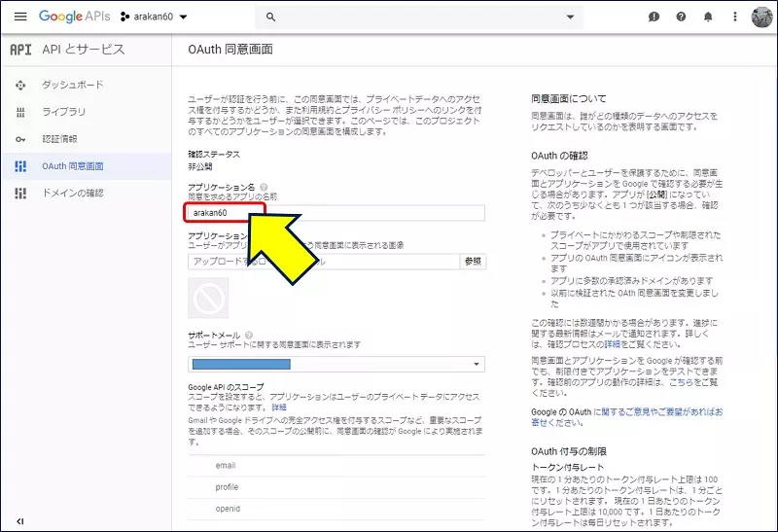Click the OAuth の確認 heading
778x532 pixels.
[559, 156]
